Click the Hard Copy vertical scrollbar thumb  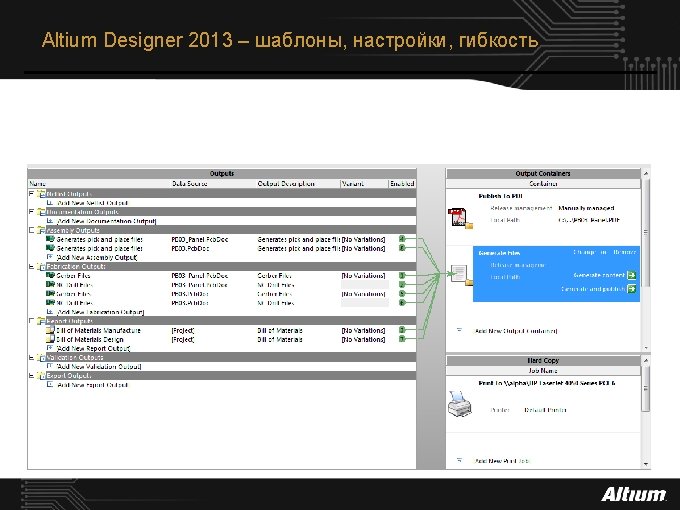point(646,389)
